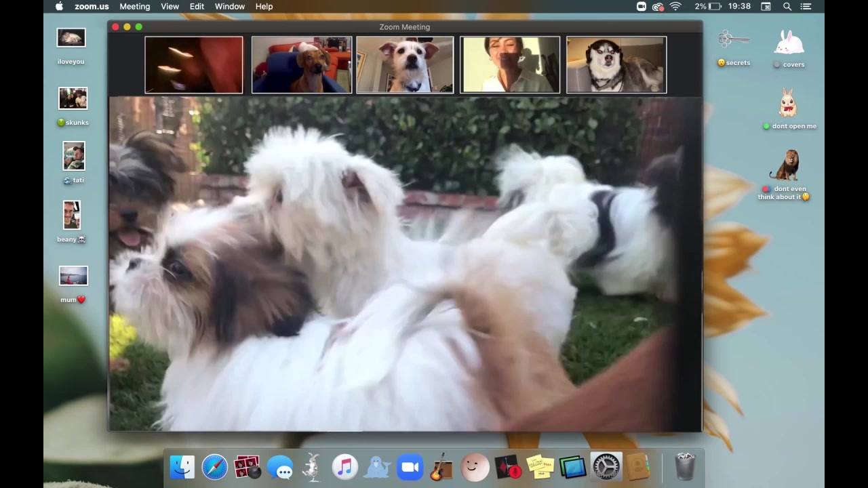Click the white rabbit app in the dock
This screenshot has height=488, width=868.
(313, 468)
